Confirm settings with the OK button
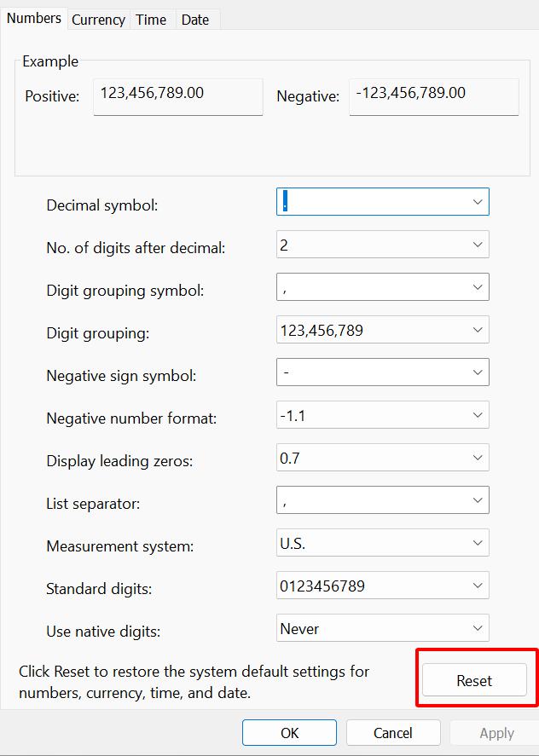The image size is (539, 756). point(289,733)
